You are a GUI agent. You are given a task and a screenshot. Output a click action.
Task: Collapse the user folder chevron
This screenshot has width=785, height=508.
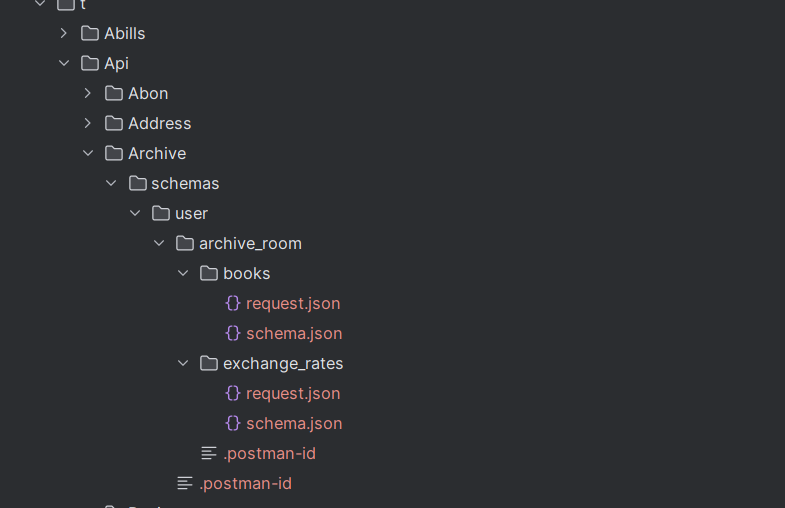click(135, 213)
